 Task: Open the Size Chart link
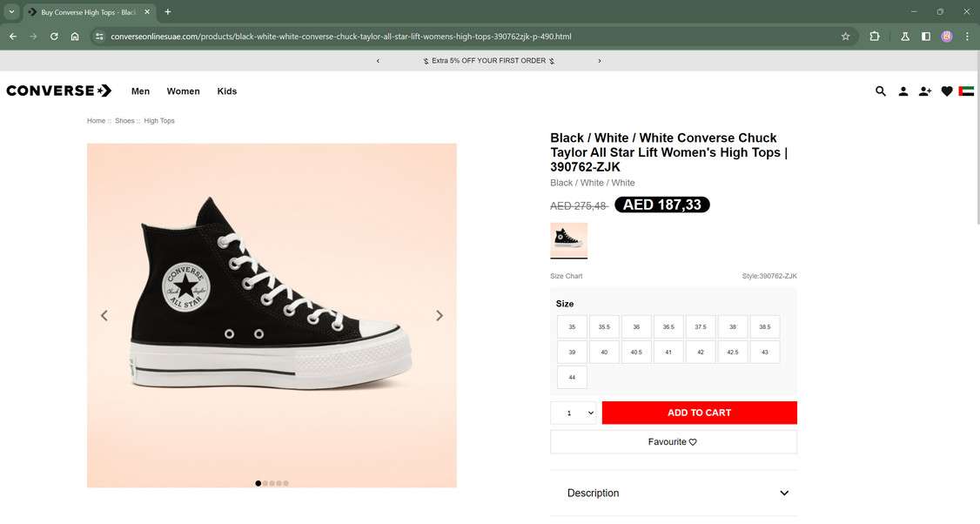click(x=567, y=276)
